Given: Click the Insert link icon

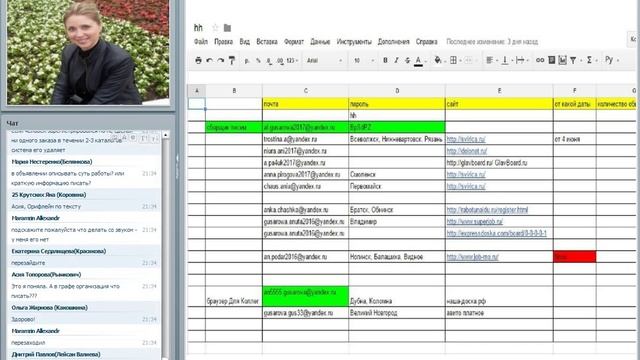Looking at the screenshot, I should pyautogui.click(x=540, y=60).
